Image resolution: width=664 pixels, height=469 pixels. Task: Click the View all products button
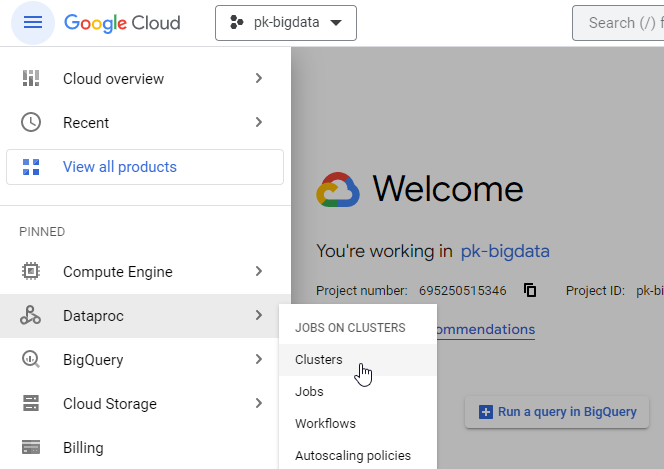click(x=145, y=167)
